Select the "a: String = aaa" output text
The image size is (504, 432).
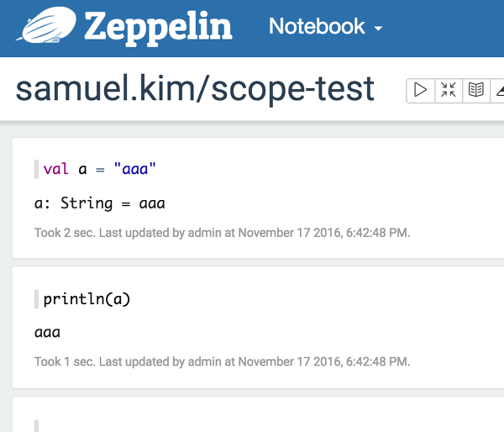tap(100, 203)
